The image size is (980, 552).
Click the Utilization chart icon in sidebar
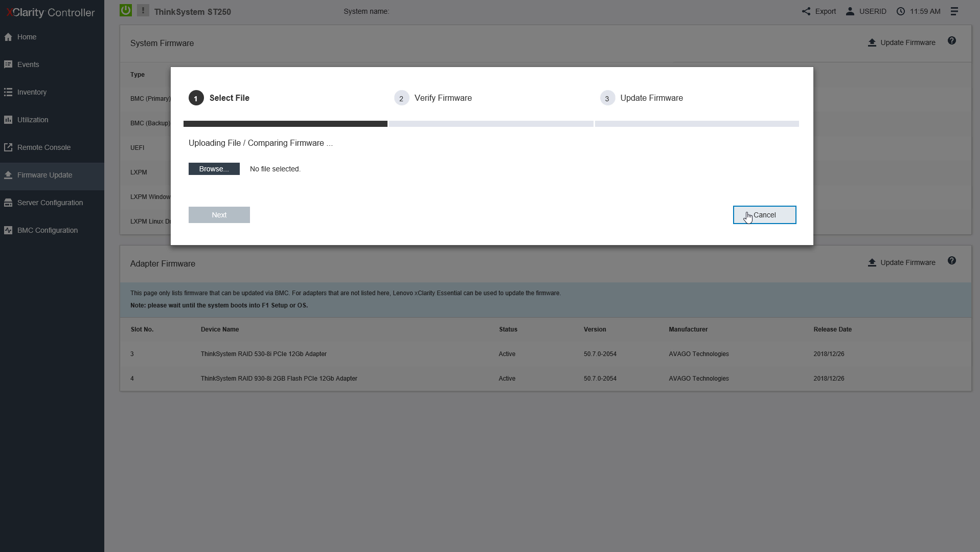[8, 120]
